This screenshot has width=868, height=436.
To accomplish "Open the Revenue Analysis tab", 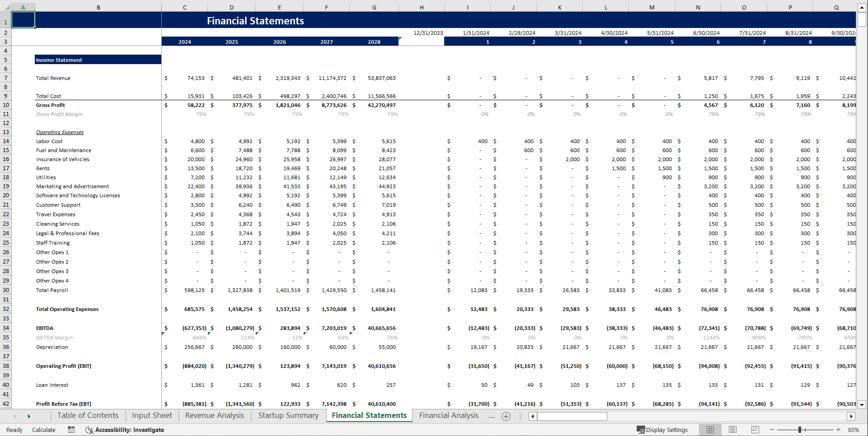I will 214,415.
